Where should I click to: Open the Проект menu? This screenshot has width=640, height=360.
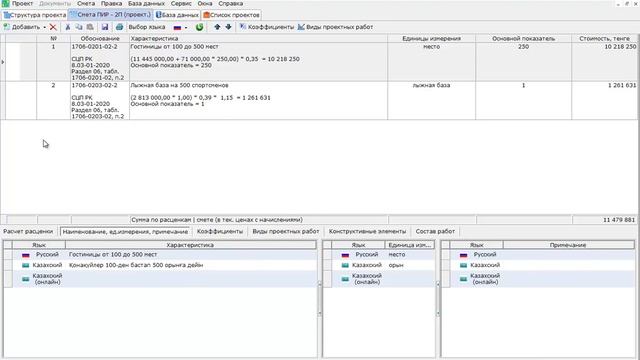pyautogui.click(x=22, y=4)
